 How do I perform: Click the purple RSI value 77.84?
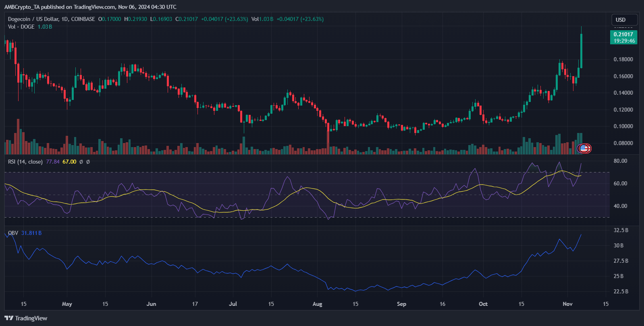[x=53, y=162]
